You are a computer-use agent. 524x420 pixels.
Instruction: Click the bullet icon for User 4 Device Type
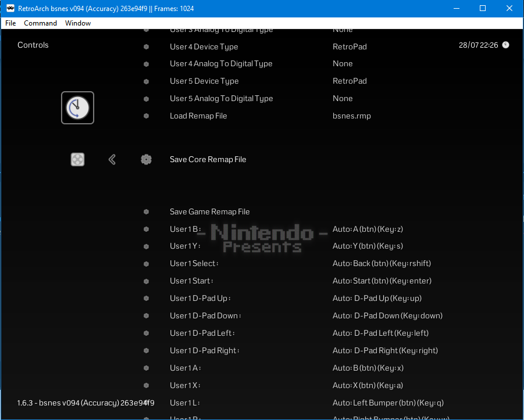click(x=146, y=46)
